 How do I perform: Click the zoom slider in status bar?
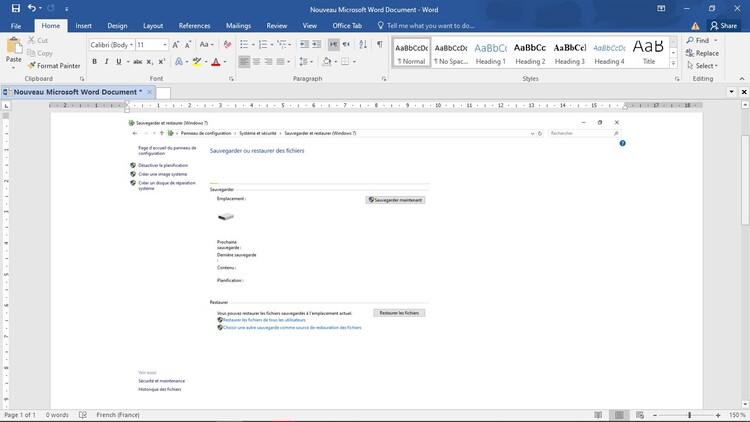688,414
